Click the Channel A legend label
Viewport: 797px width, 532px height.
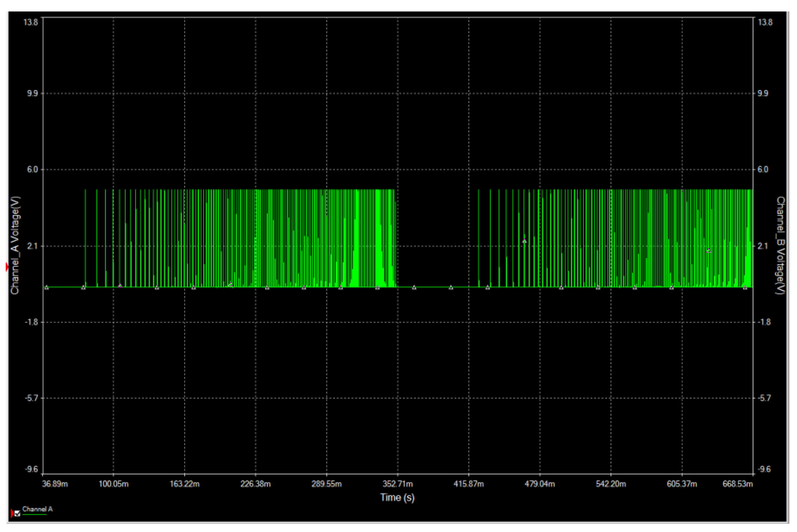click(37, 509)
